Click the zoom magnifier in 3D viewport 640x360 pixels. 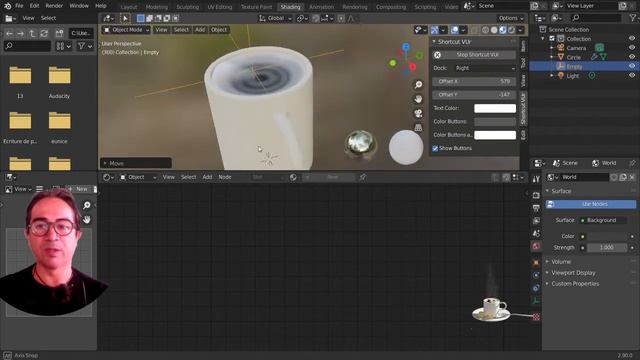tap(418, 84)
